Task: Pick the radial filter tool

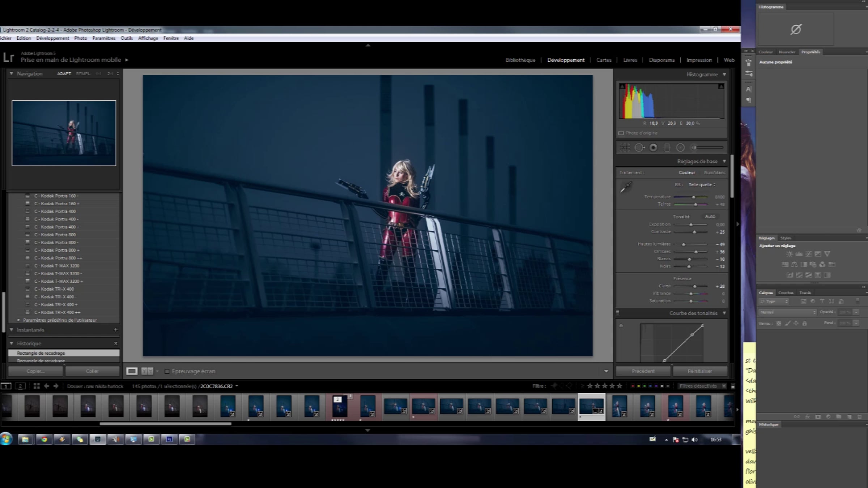Action: click(680, 147)
